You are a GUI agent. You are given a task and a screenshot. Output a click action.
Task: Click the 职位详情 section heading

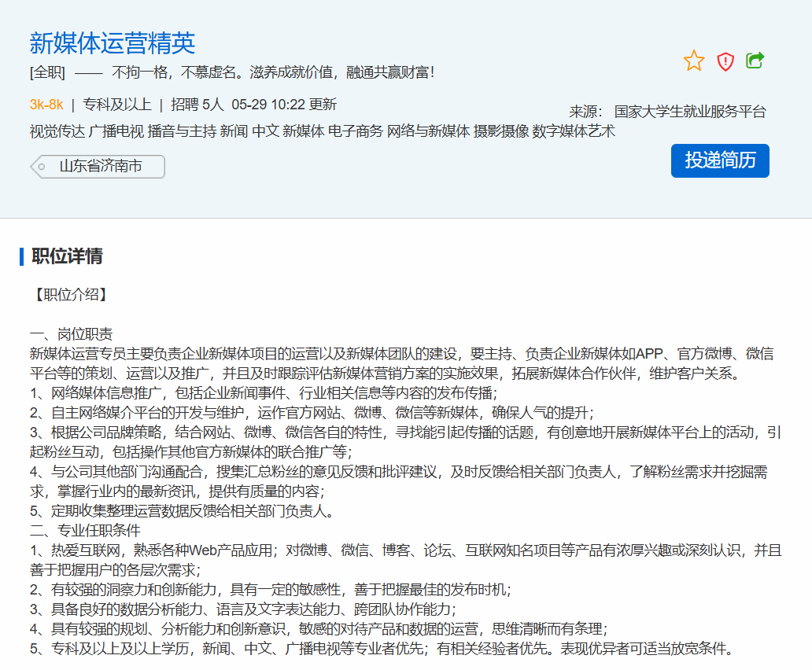tap(67, 256)
